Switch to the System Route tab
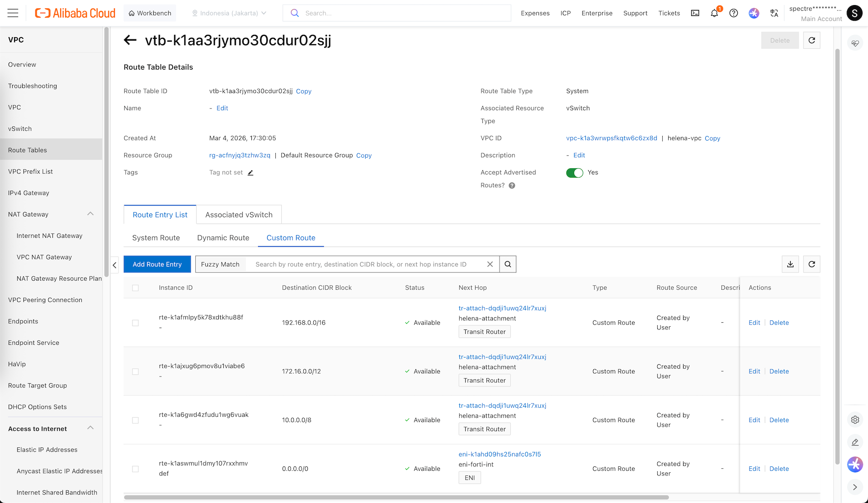This screenshot has height=503, width=868. 156,238
